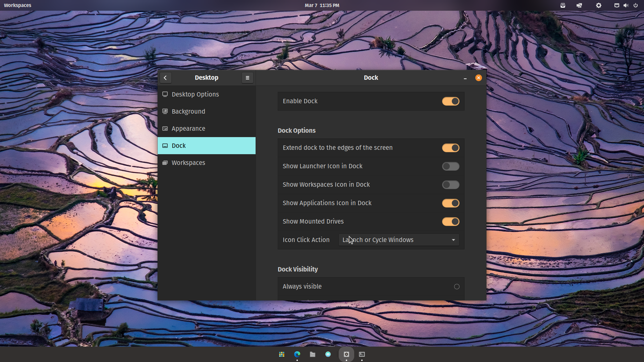Click the Appearance sidebar icon
Viewport: 644px width, 362px height.
point(165,128)
